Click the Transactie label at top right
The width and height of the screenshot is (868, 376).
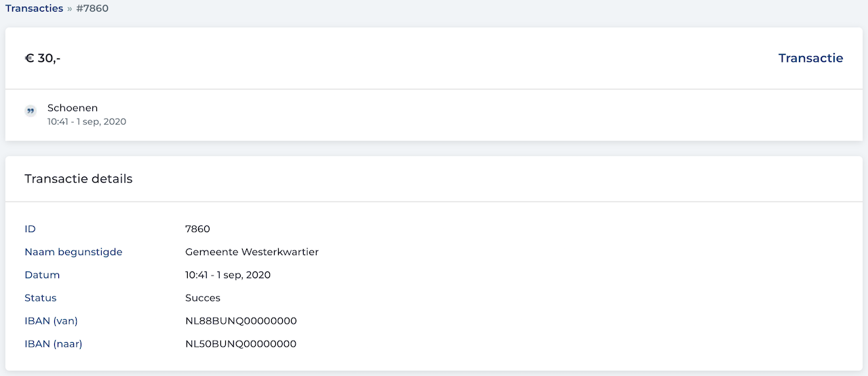[x=810, y=58]
